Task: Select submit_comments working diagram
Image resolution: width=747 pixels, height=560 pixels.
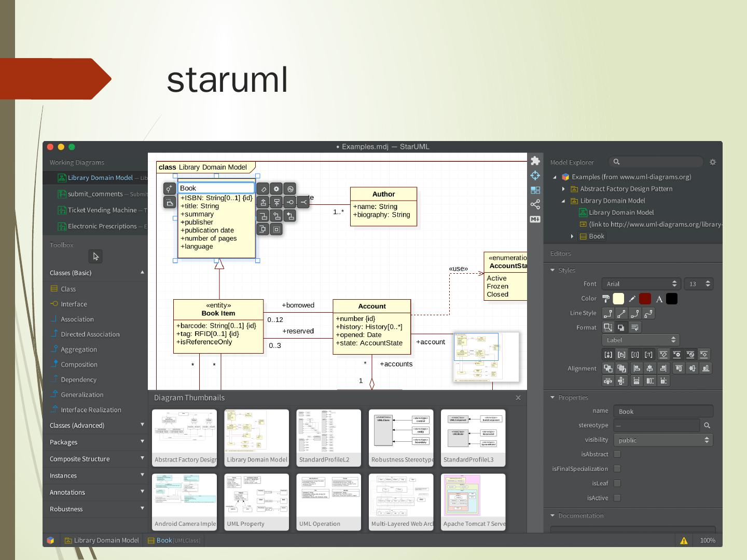Action: tap(96, 194)
